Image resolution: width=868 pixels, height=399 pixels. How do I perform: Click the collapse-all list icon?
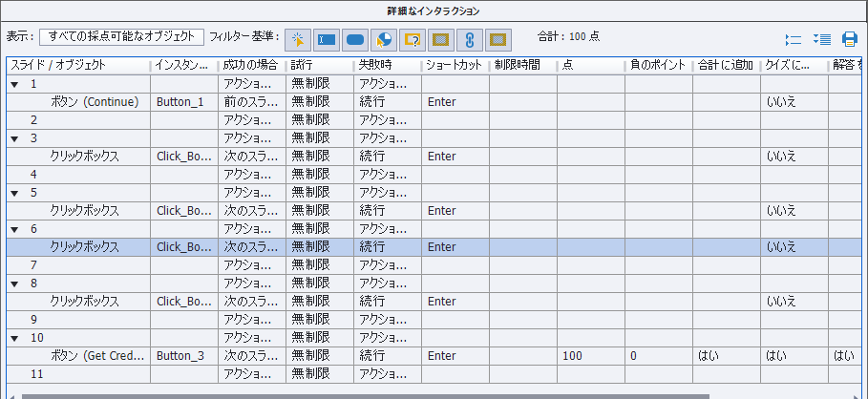point(794,39)
